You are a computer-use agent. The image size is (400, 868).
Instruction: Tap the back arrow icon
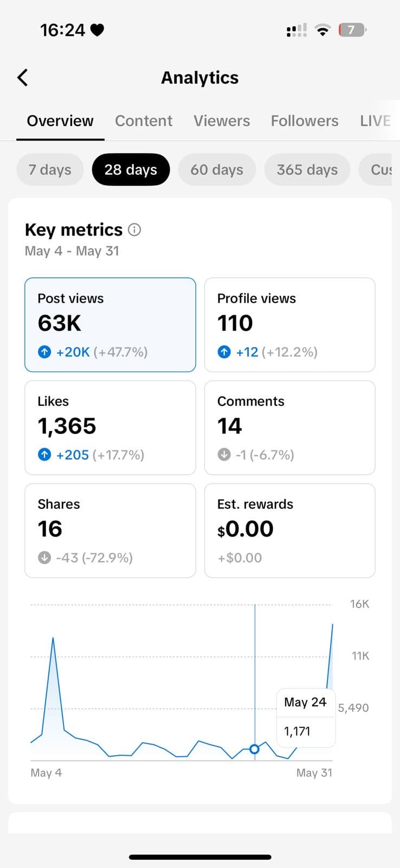[x=22, y=78]
